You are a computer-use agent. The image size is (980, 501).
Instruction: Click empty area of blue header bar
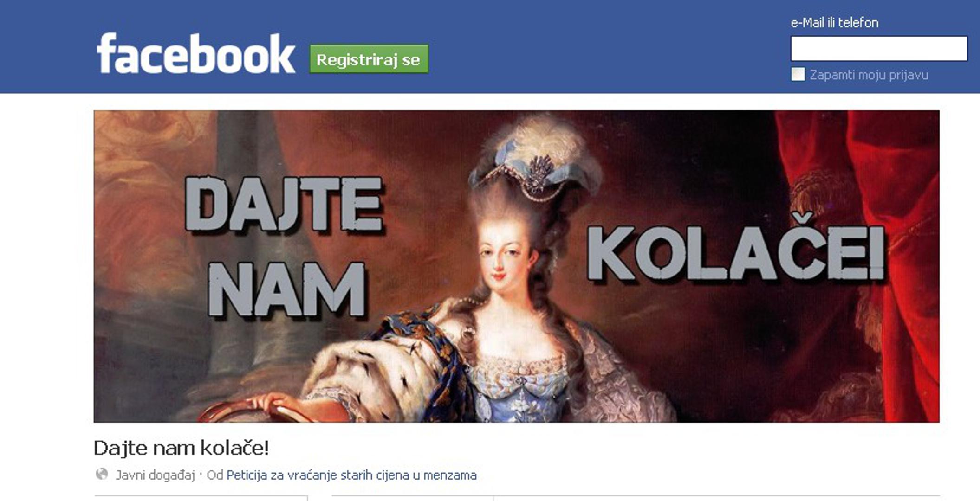pyautogui.click(x=604, y=46)
